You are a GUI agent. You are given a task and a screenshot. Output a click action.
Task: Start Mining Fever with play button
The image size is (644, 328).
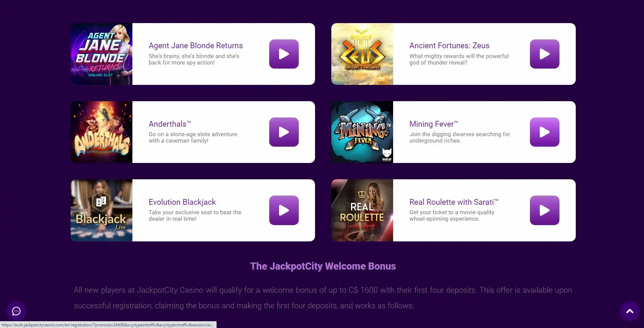click(545, 132)
